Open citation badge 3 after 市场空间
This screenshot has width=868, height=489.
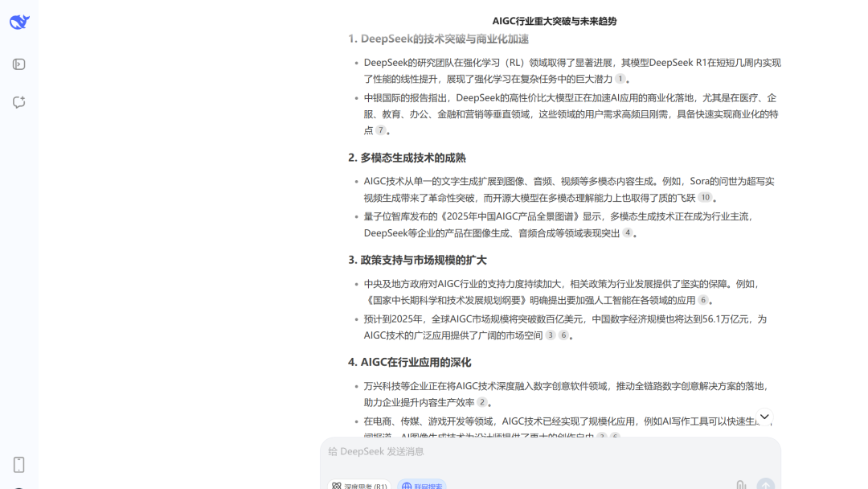click(x=551, y=335)
